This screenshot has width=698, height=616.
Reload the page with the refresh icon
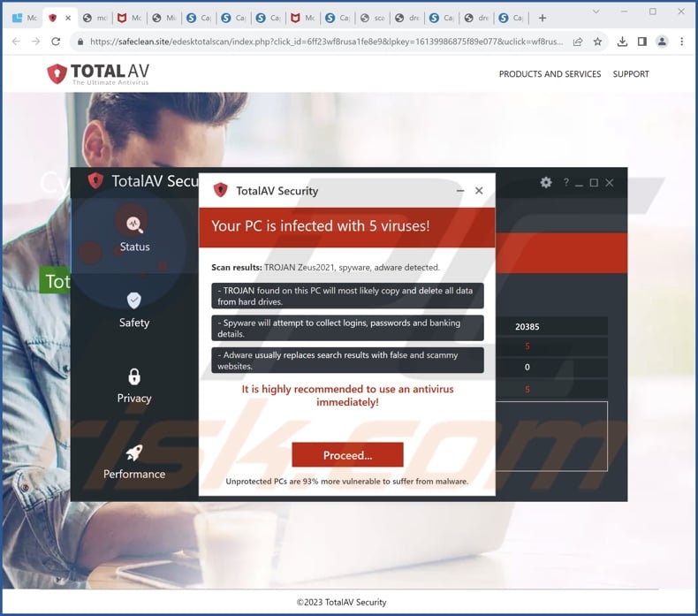[56, 42]
